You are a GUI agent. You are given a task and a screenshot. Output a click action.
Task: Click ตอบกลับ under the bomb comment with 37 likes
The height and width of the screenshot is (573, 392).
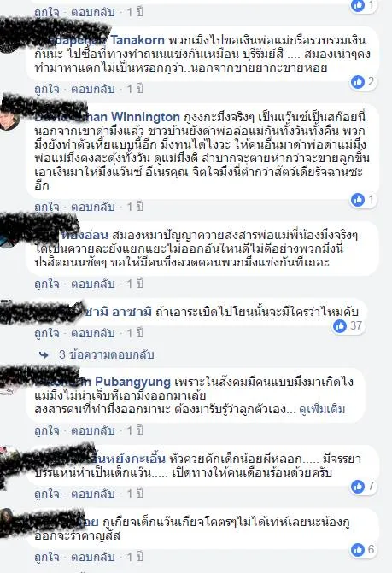[93, 333]
